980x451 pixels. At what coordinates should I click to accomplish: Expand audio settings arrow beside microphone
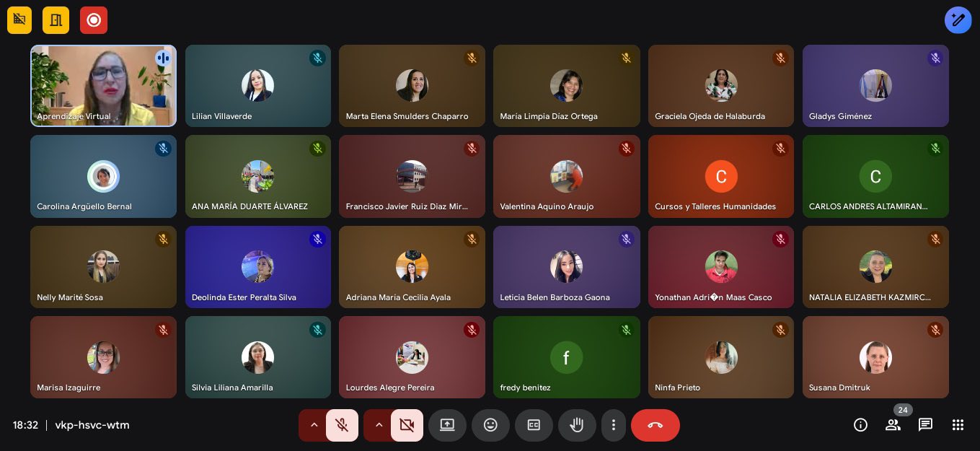314,425
